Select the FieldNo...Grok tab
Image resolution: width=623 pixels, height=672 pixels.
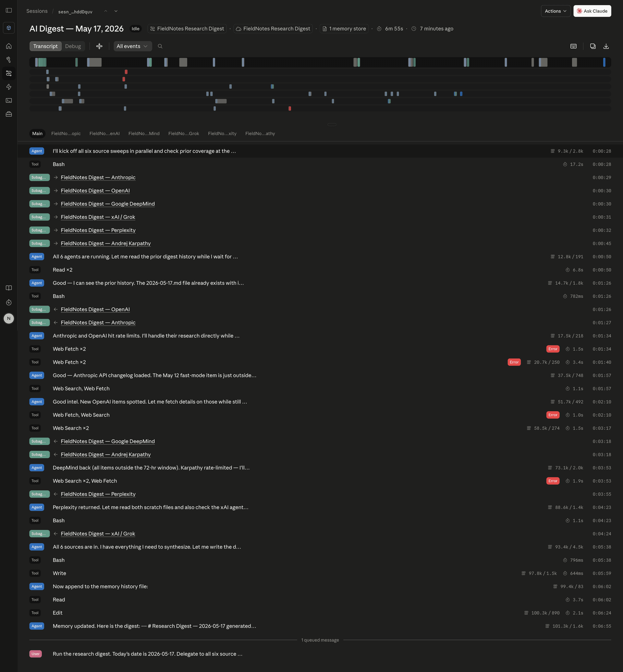pyautogui.click(x=184, y=133)
